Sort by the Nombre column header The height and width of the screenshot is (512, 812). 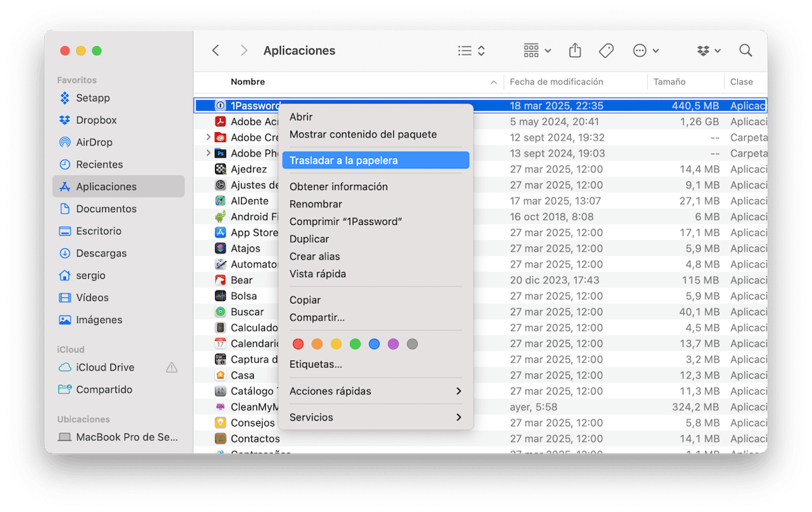(349, 82)
